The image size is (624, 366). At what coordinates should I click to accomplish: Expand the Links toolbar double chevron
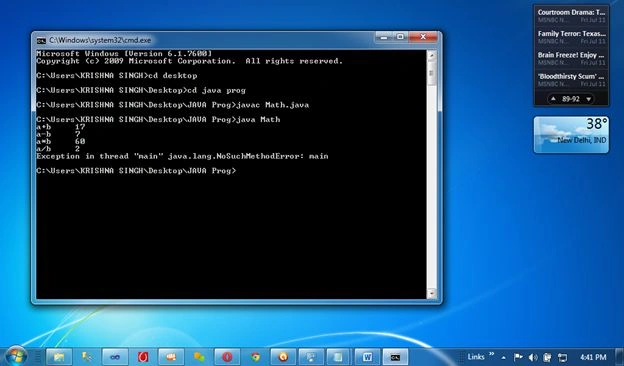(x=491, y=354)
